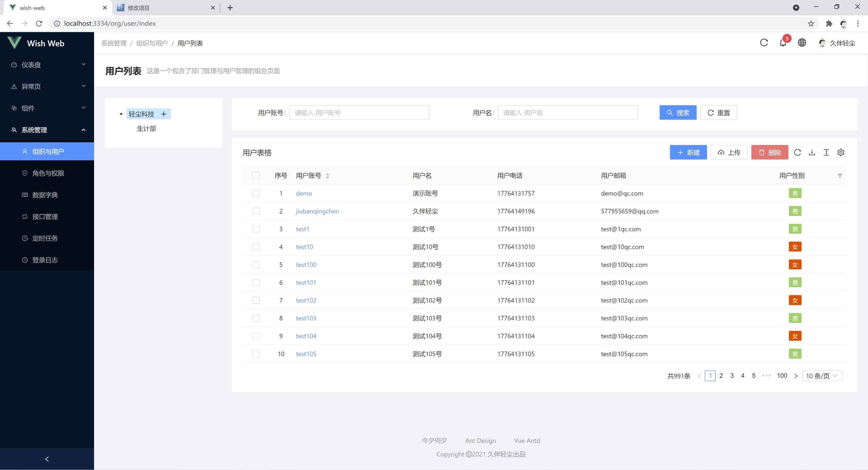This screenshot has height=470, width=868.
Task: Add department with plus next to 轻尘科技
Action: click(164, 114)
